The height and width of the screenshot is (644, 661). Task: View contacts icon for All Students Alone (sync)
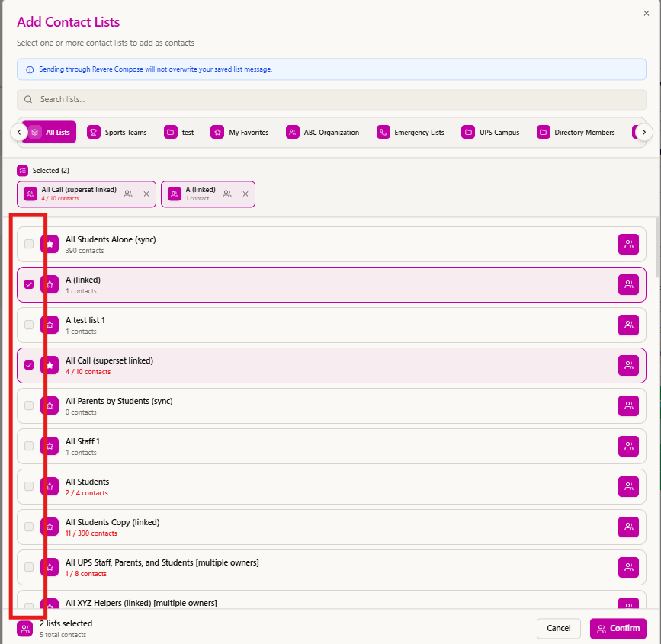(628, 244)
